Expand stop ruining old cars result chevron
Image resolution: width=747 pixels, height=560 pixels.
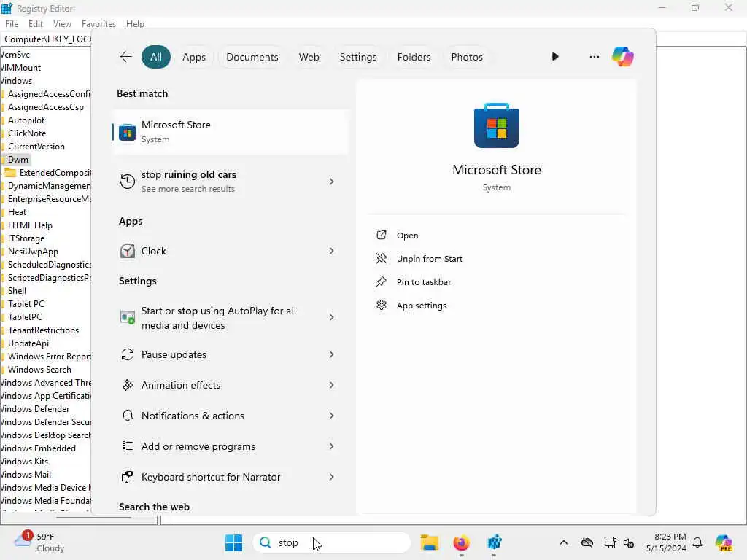coord(332,182)
